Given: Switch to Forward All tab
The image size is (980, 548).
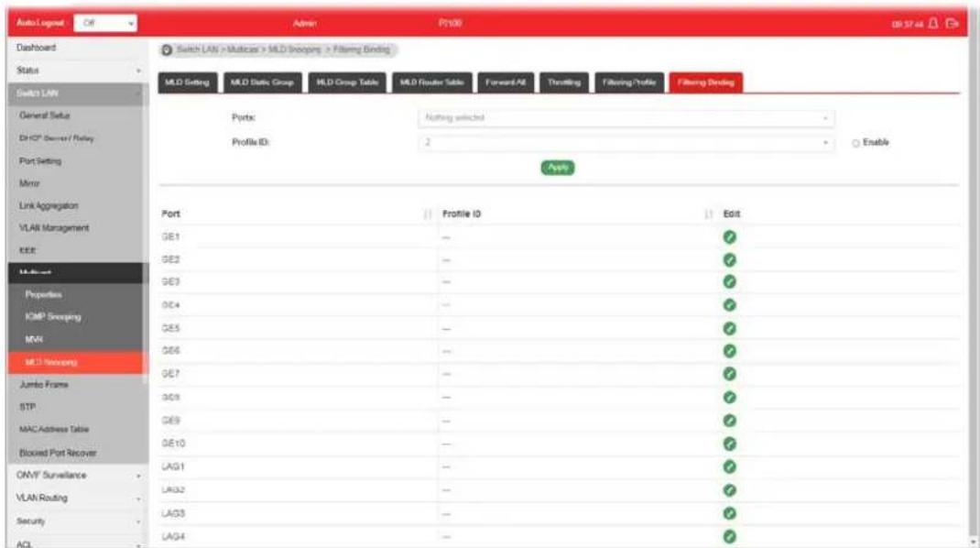Looking at the screenshot, I should click(x=506, y=82).
